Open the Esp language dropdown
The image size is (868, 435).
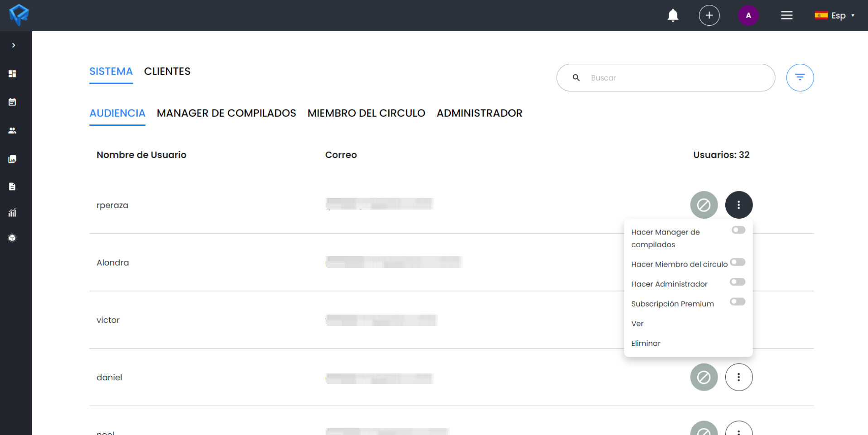[834, 15]
